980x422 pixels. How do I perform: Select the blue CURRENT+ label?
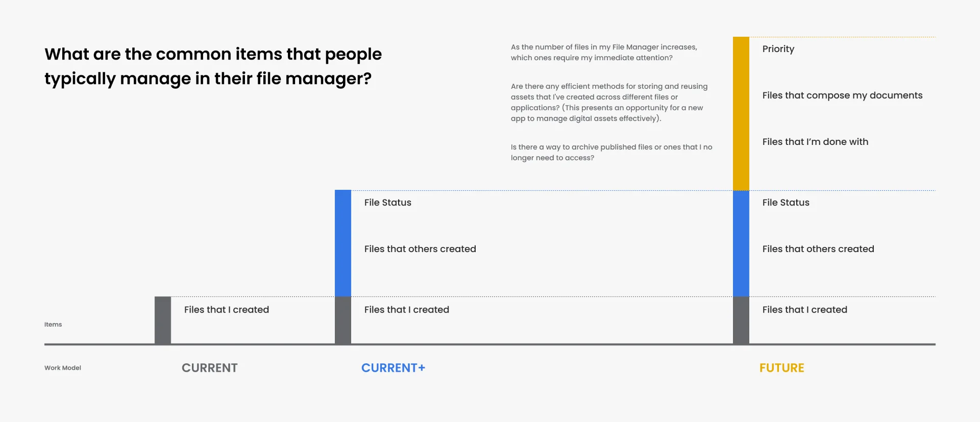coord(393,368)
